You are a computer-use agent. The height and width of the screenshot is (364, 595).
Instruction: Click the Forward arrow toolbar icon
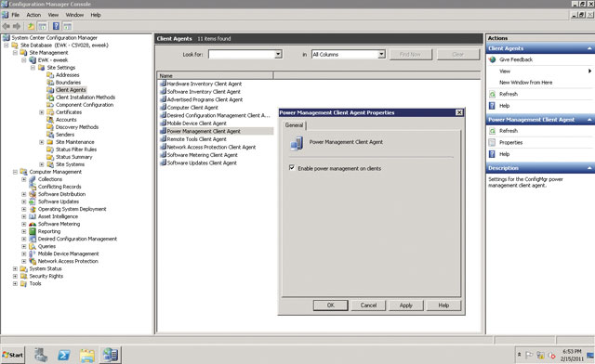click(17, 26)
